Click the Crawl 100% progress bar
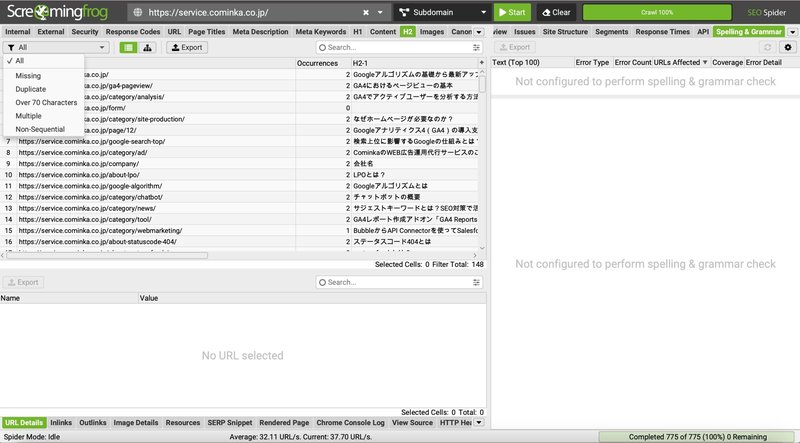The image size is (800, 443). pos(657,12)
